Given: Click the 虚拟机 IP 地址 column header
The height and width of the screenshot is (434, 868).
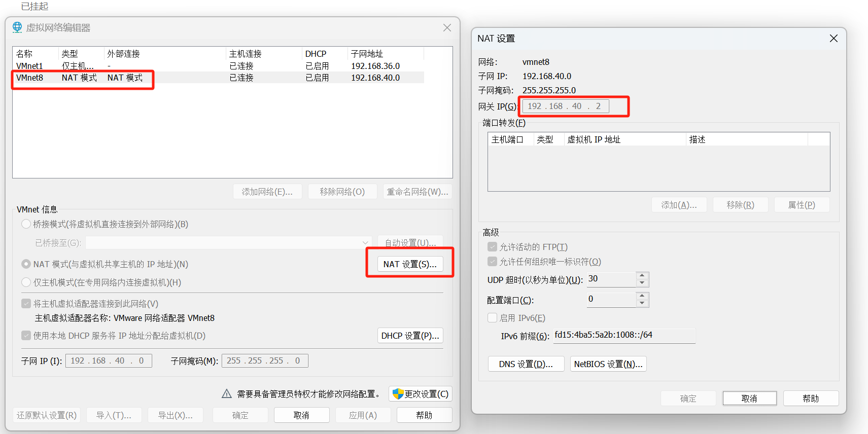Looking at the screenshot, I should tap(625, 139).
